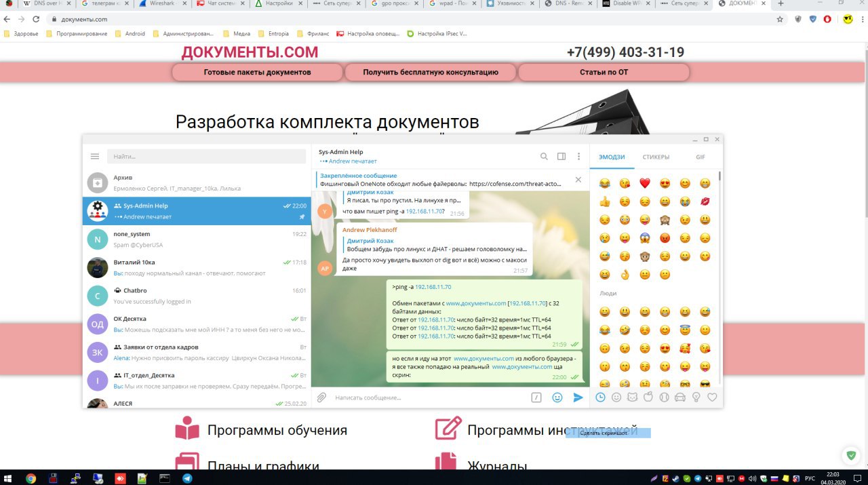Click Готовые пакеты документов button on website
This screenshot has width=868, height=485.
(x=258, y=72)
